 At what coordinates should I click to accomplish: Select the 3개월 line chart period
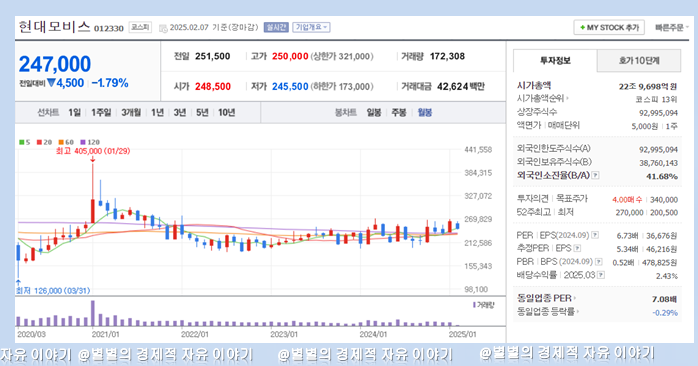click(131, 113)
